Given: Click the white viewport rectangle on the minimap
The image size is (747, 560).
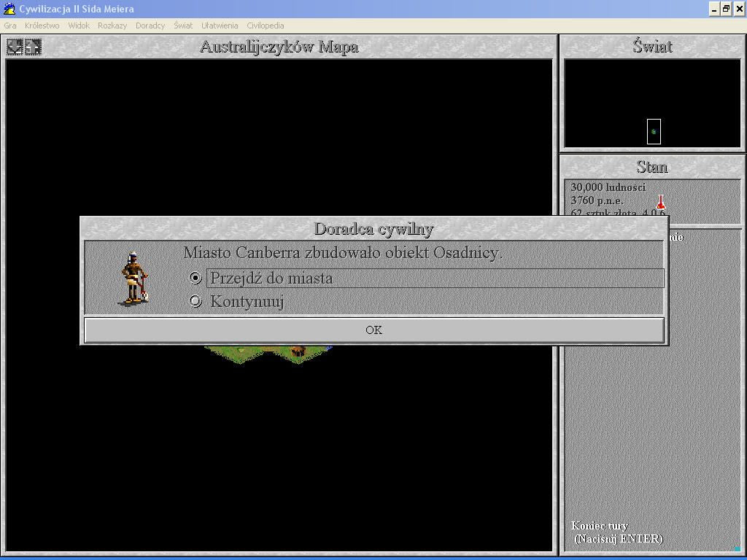Looking at the screenshot, I should [654, 131].
